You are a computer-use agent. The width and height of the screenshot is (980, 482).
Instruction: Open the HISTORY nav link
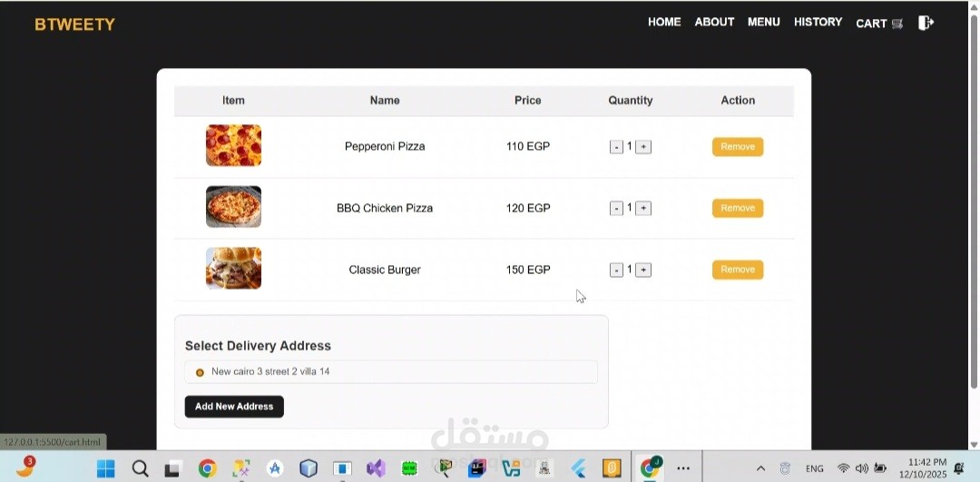[x=818, y=22]
